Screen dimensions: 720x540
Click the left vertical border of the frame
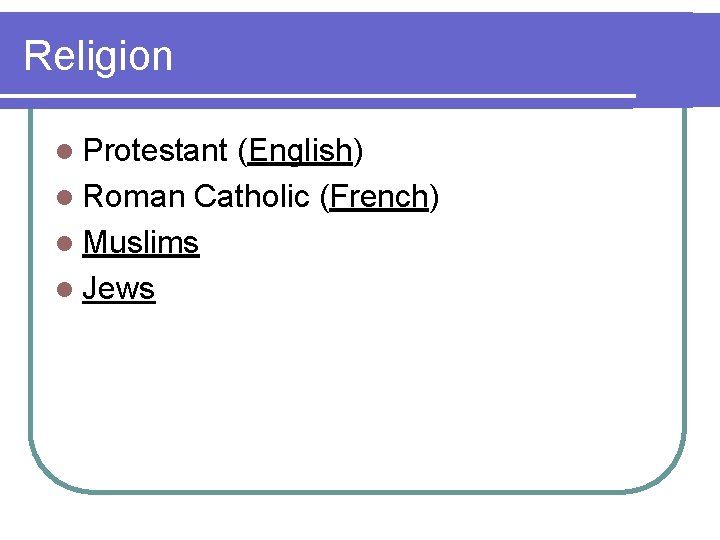pyautogui.click(x=30, y=300)
